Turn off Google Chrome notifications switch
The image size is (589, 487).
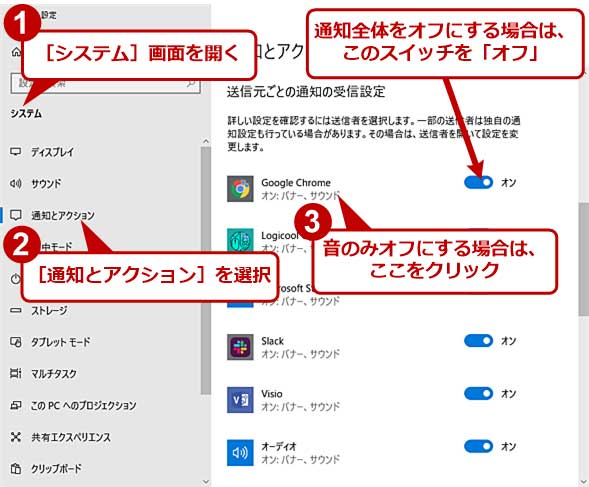(478, 182)
